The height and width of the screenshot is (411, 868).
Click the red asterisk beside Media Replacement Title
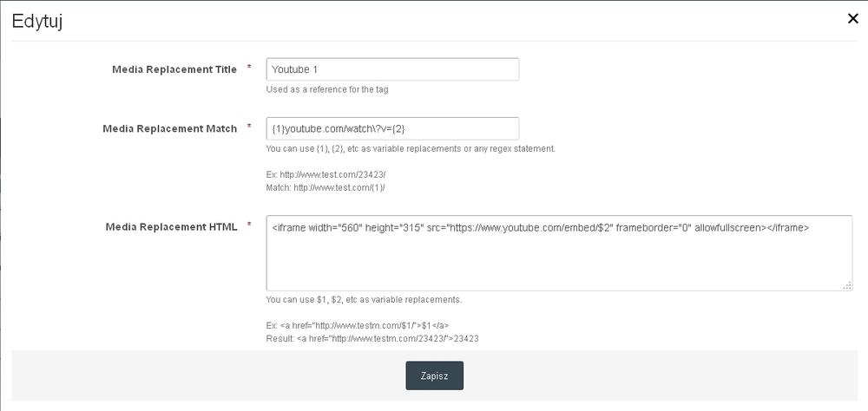250,68
